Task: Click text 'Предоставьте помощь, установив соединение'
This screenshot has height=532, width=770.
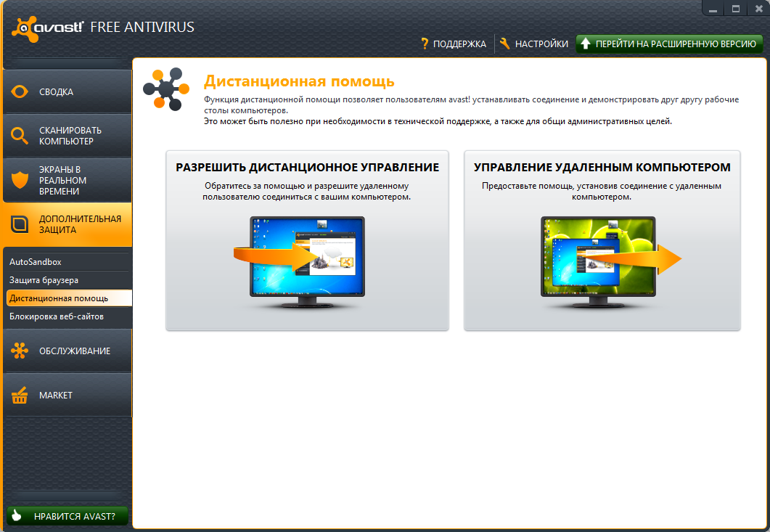Action: click(573, 186)
